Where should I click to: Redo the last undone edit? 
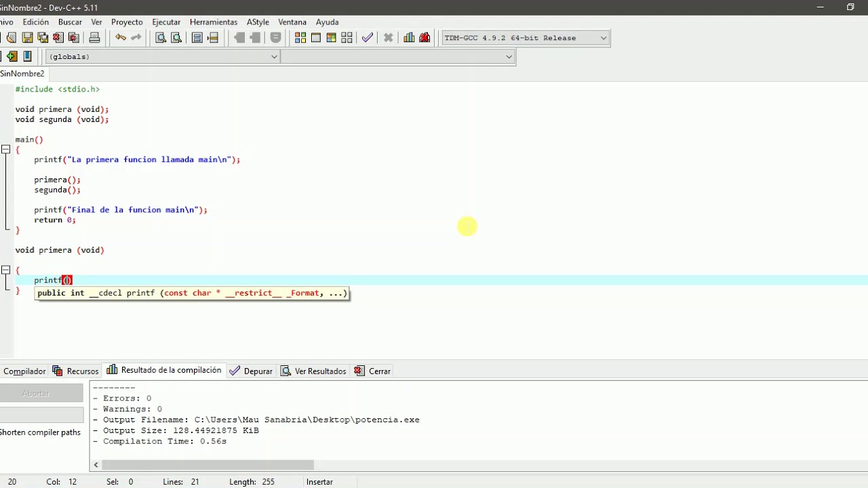pyautogui.click(x=136, y=38)
